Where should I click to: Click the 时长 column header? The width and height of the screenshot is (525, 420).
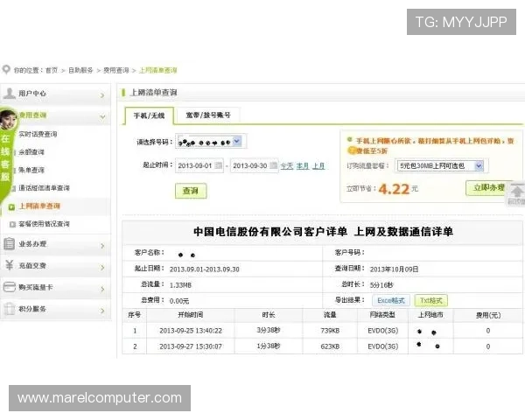(269, 315)
